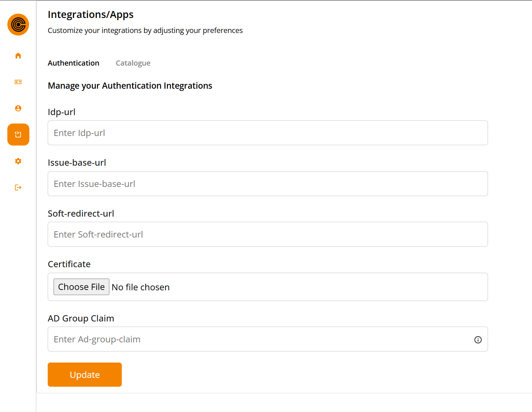Click the Idp-url field label
This screenshot has width=532, height=412.
(x=61, y=112)
